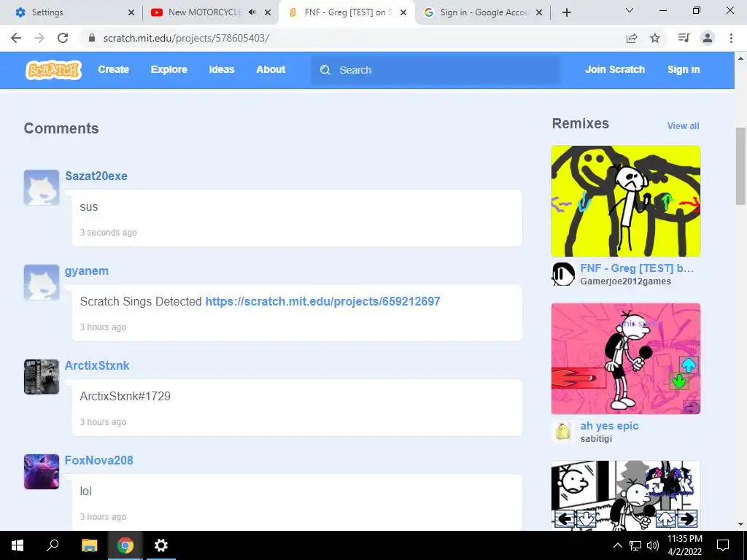Image resolution: width=747 pixels, height=560 pixels.
Task: Open Chrome three-dot menu
Action: point(731,38)
